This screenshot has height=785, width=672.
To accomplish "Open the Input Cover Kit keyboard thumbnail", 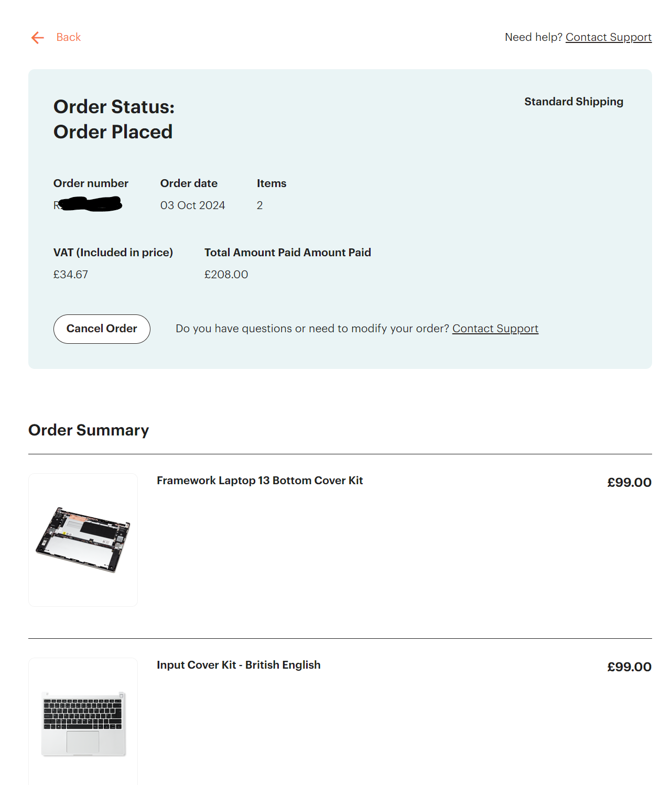I will [x=83, y=722].
